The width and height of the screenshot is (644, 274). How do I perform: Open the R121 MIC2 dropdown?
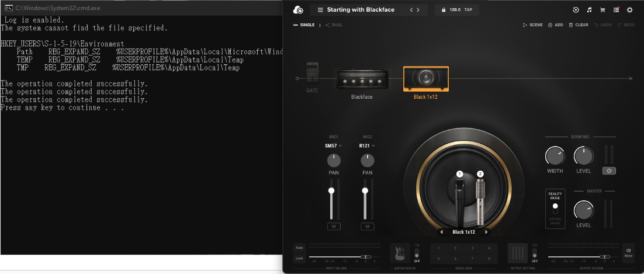[x=367, y=146]
